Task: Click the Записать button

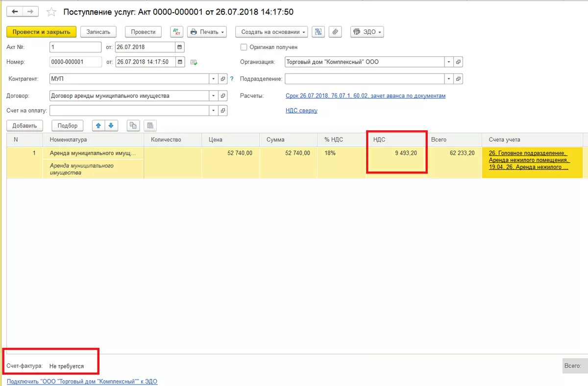Action: [x=98, y=32]
